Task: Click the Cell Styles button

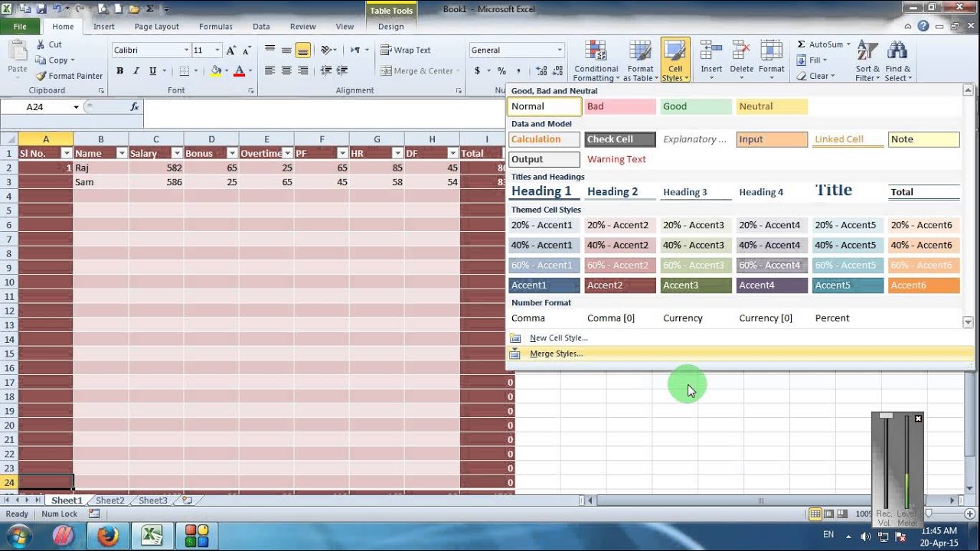Action: pos(675,60)
